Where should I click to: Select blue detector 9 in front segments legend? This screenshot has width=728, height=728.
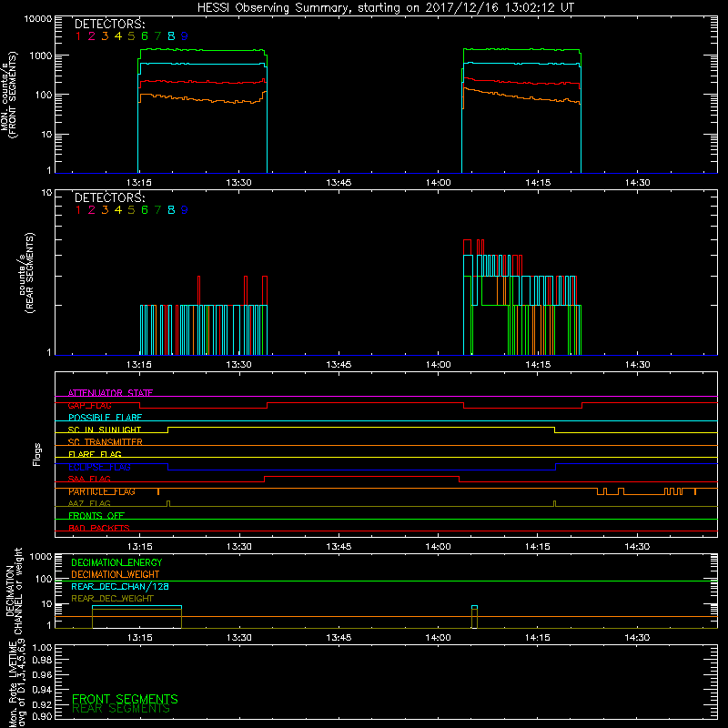pyautogui.click(x=185, y=36)
